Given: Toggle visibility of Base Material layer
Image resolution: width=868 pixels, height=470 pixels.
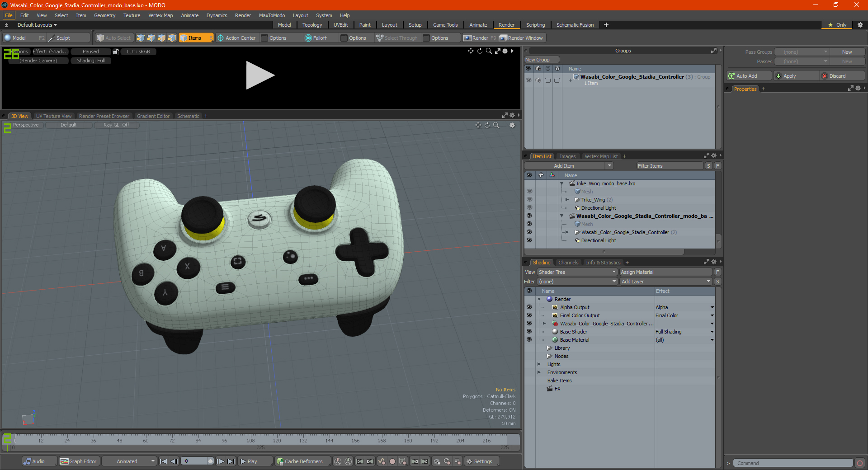Looking at the screenshot, I should coord(529,340).
